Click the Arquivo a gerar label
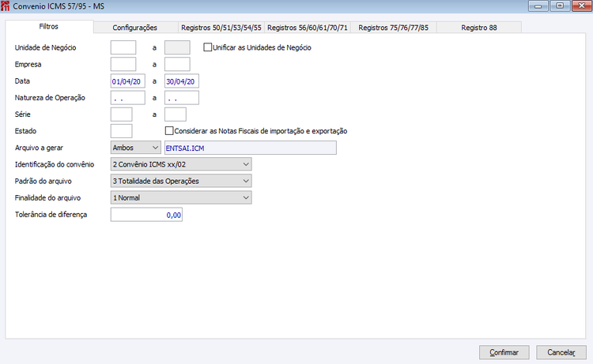Image resolution: width=593 pixels, height=364 pixels. tap(39, 148)
